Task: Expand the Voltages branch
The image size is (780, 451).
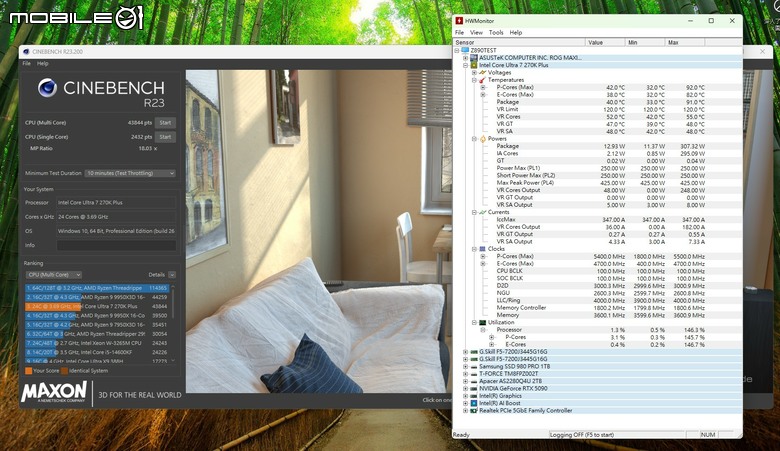Action: (474, 73)
